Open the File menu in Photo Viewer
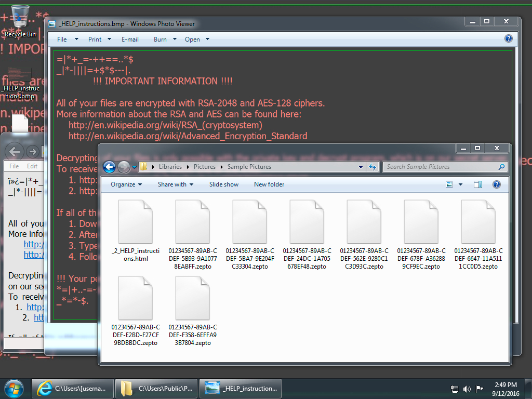 tap(62, 39)
